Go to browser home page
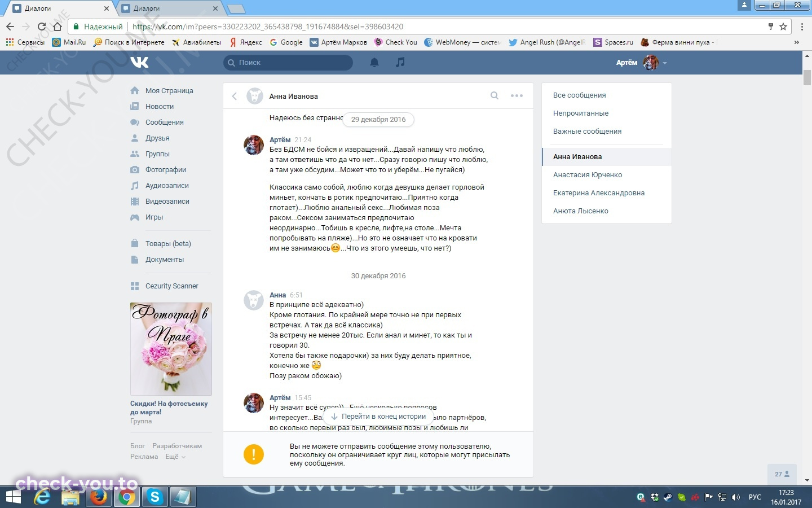 [57, 27]
